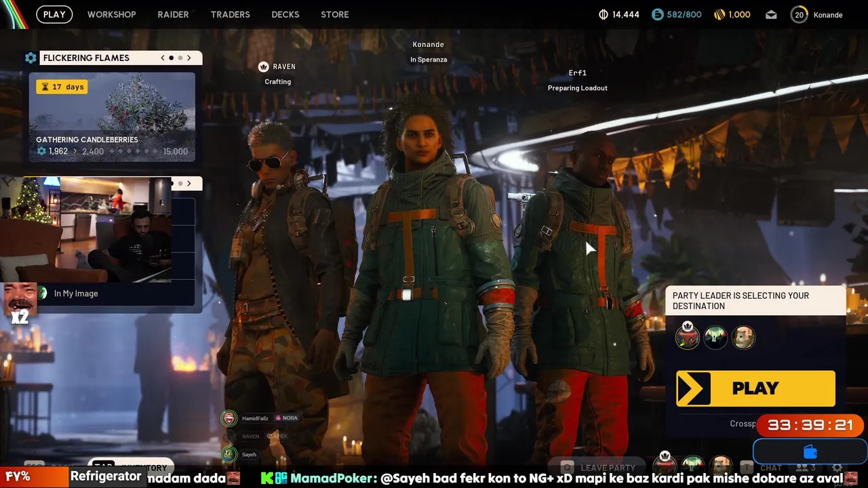Click the crowned avatar in bottom bar
The height and width of the screenshot is (488, 868).
click(x=665, y=465)
